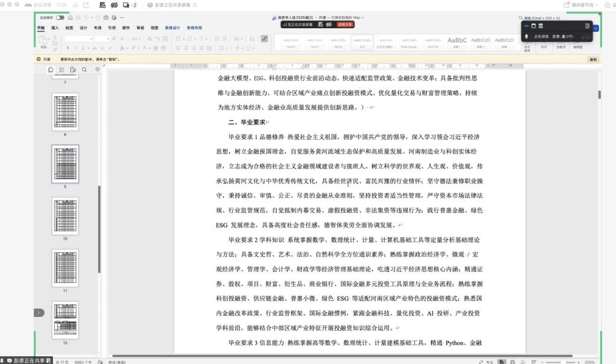
Task: Click the 复制 button in read-only bar
Action: pyautogui.click(x=593, y=60)
